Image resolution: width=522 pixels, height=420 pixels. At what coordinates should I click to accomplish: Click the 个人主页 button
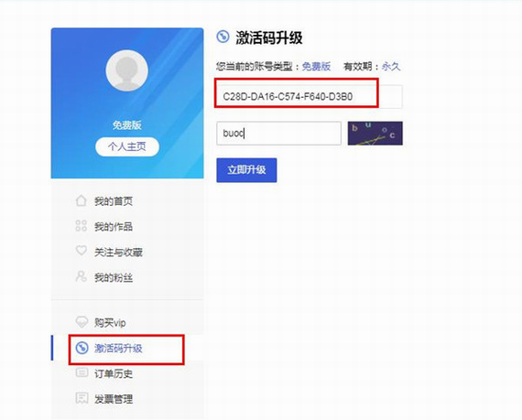[127, 146]
